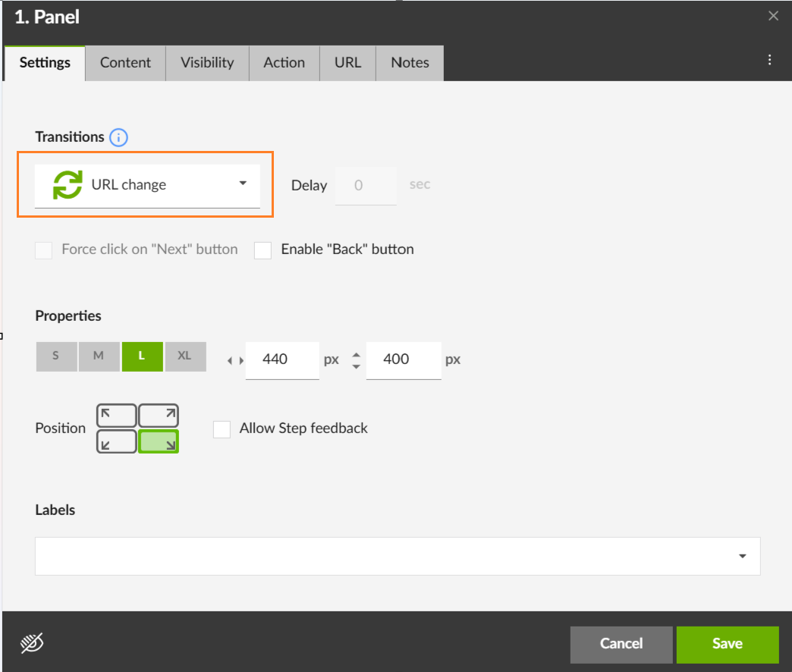Image resolution: width=792 pixels, height=672 pixels.
Task: Open the URL tab
Action: [348, 63]
